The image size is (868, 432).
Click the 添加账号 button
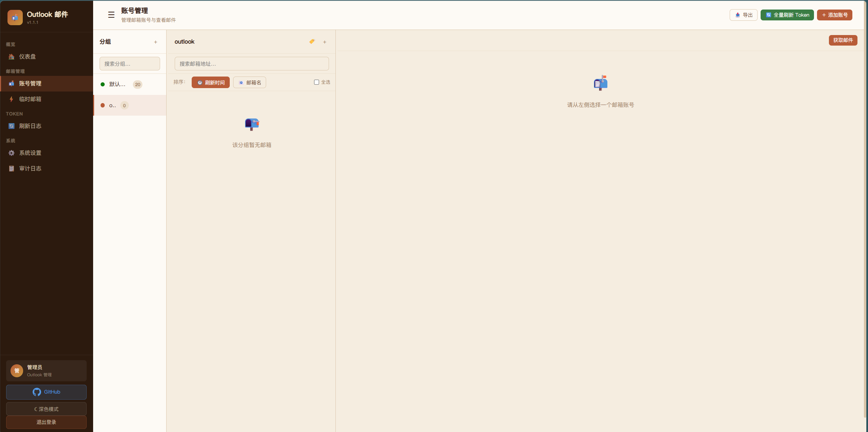tap(834, 15)
